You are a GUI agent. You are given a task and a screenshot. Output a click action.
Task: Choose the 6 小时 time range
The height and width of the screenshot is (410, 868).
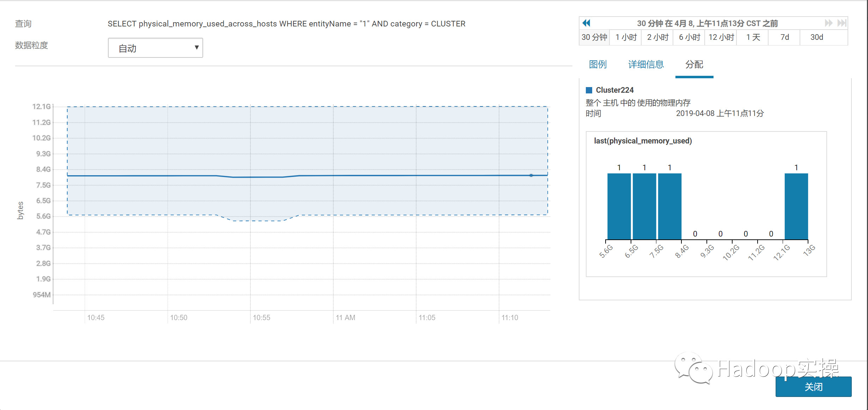pyautogui.click(x=690, y=37)
